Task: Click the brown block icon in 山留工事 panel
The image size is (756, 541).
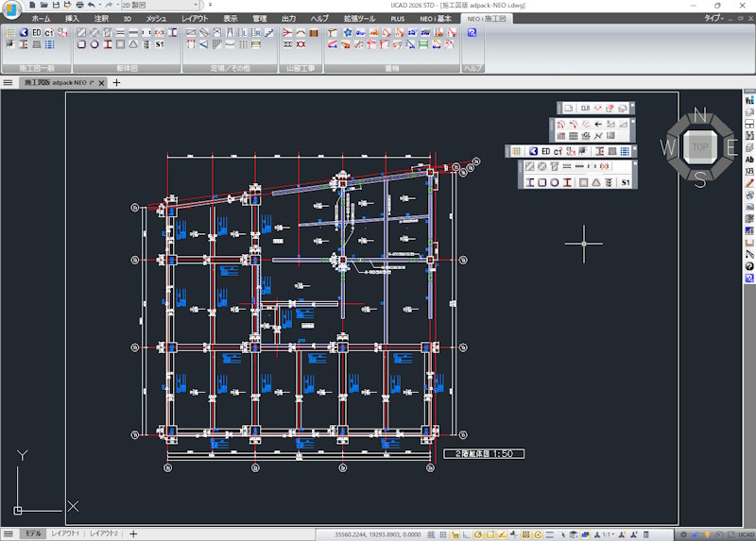Action: 314,33
